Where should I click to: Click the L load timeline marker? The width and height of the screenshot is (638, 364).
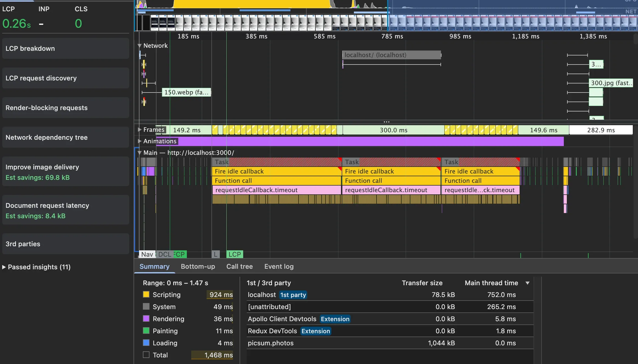[216, 254]
